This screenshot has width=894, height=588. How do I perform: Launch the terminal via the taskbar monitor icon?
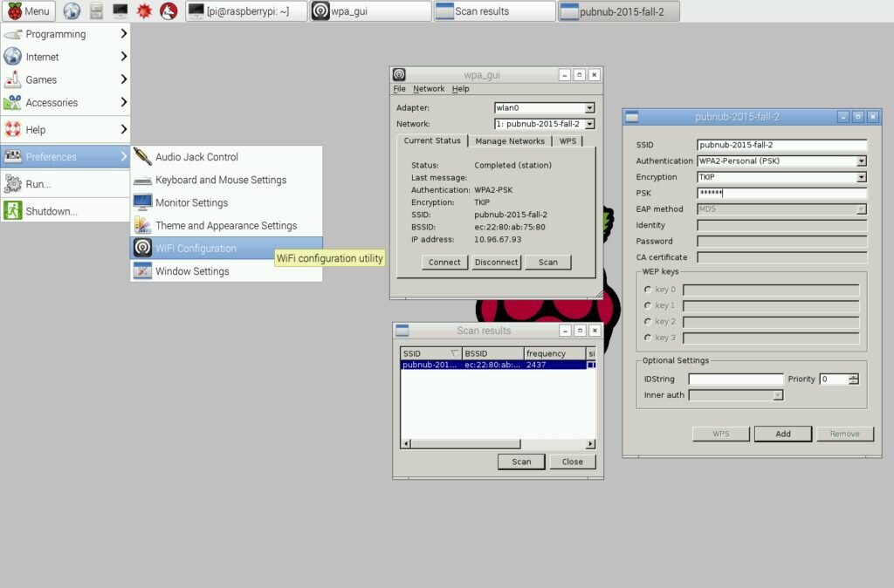[x=119, y=10]
